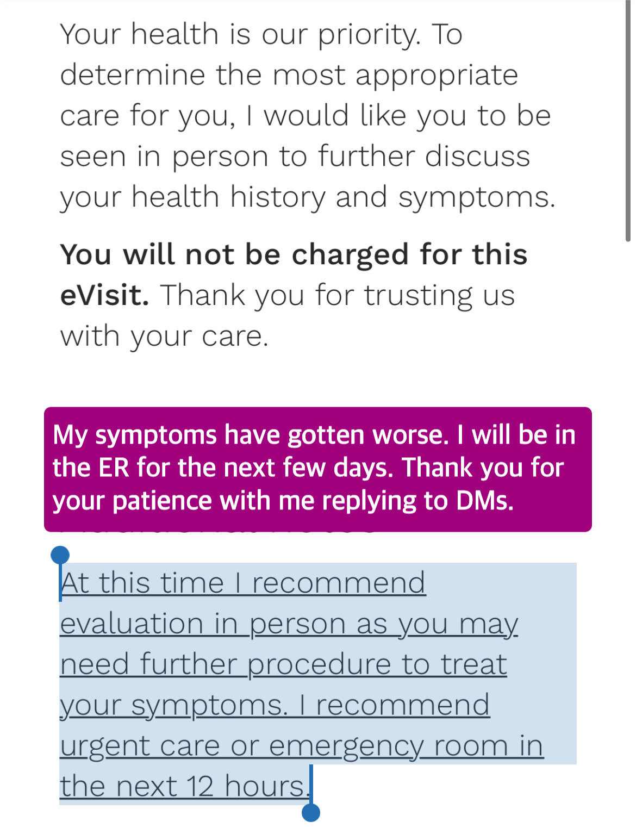636x840 pixels.
Task: Click 'Thank you for trusting us' text
Action: point(337,295)
